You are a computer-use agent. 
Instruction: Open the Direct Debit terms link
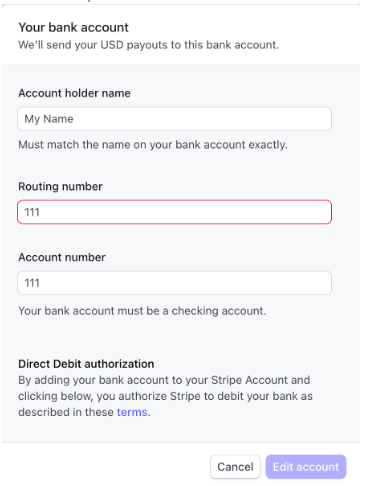[x=132, y=412]
